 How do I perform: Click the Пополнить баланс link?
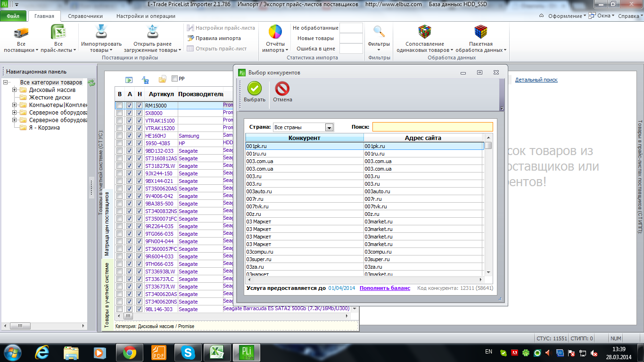pos(385,288)
